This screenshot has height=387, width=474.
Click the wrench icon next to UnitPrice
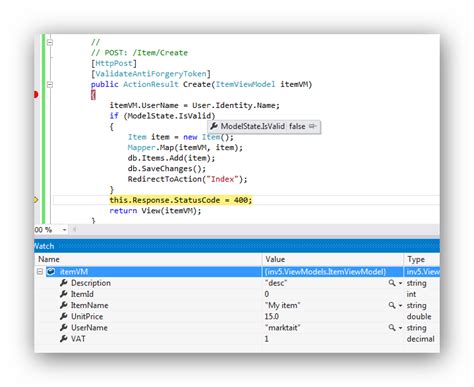click(64, 316)
